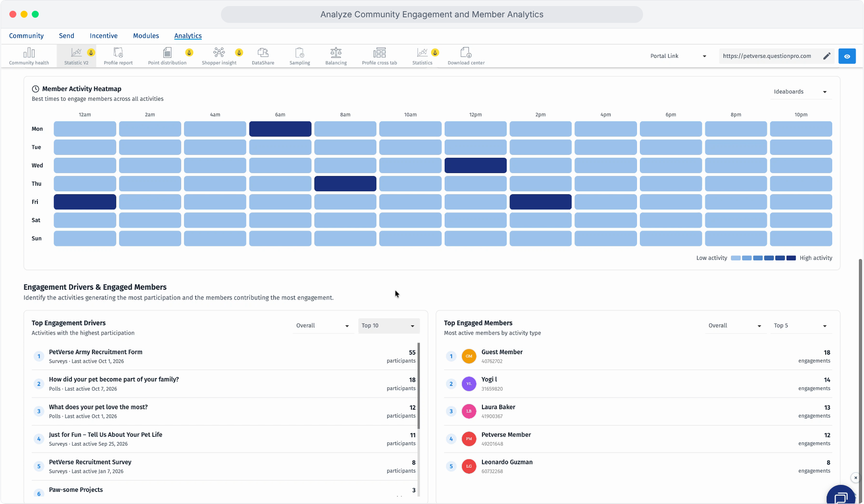Click pencil icon to edit portal URL
Viewport: 864px width, 504px height.
point(827,56)
